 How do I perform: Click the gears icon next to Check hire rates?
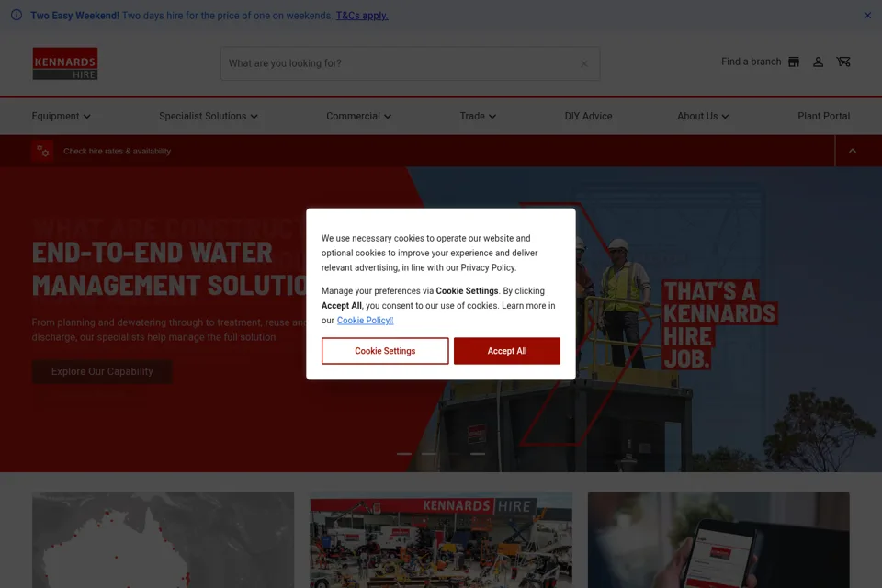[x=43, y=151]
